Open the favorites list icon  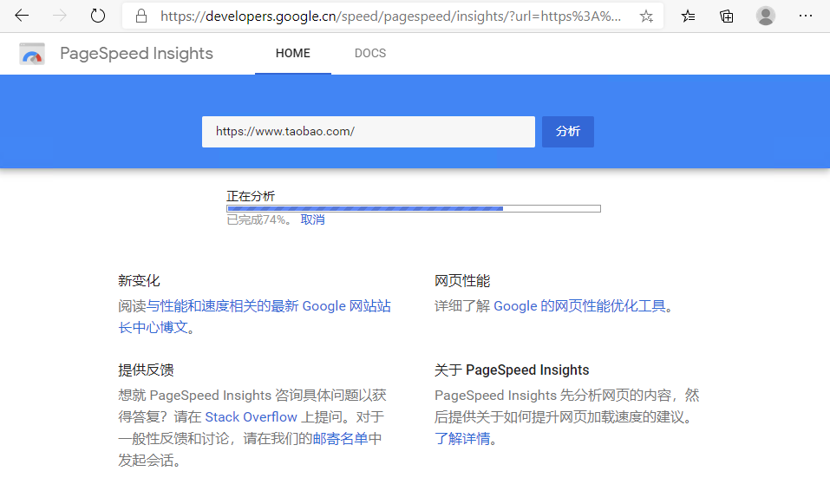tap(687, 15)
